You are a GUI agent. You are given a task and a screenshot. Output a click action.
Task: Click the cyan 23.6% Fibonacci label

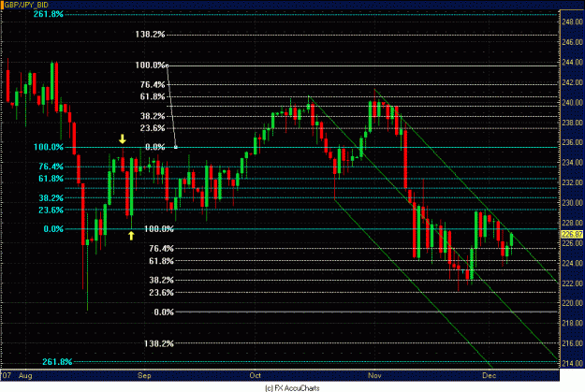51,210
